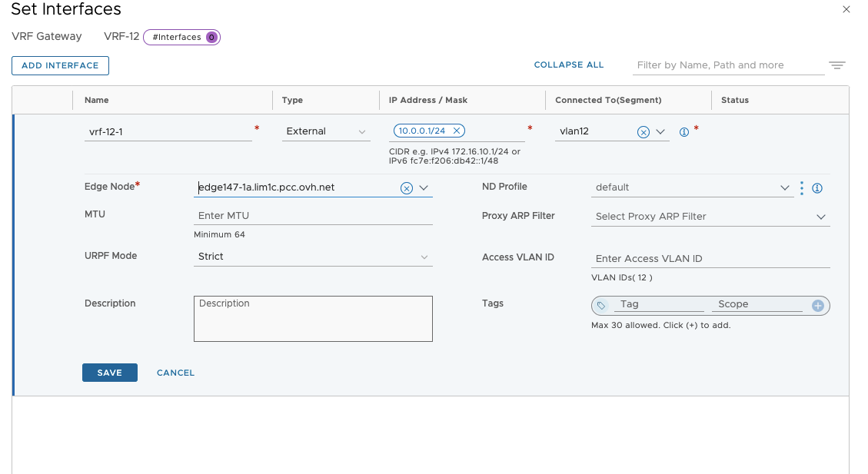Clear the vlan12 segment selection
Viewport: 868px width, 474px height.
tap(643, 132)
